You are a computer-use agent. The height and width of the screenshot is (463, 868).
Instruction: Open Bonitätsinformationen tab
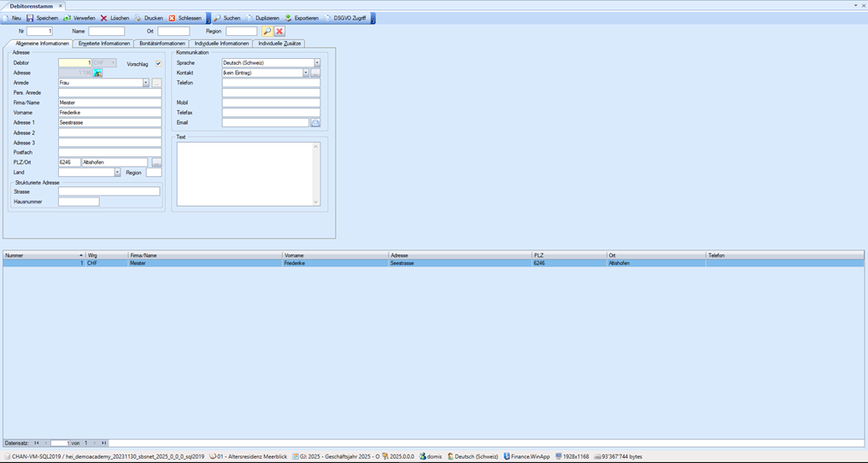point(161,44)
